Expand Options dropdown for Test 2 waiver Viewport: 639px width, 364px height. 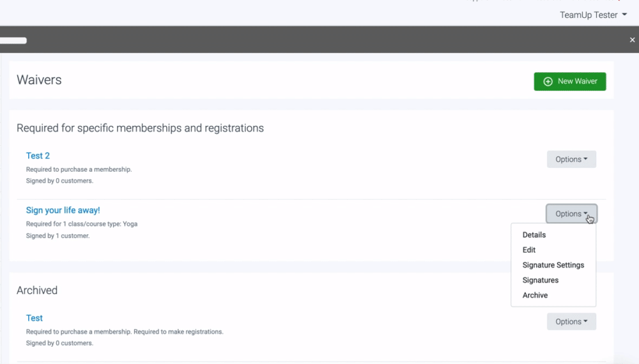click(571, 160)
